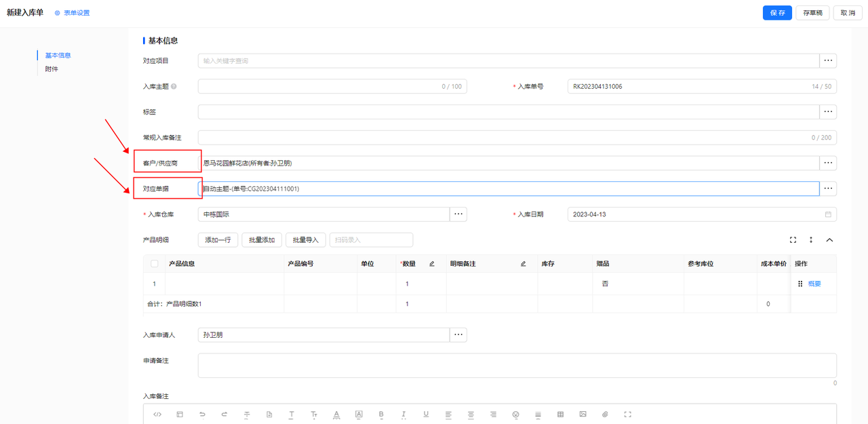
Task: Toggle editor fullscreen icon
Action: (x=627, y=414)
